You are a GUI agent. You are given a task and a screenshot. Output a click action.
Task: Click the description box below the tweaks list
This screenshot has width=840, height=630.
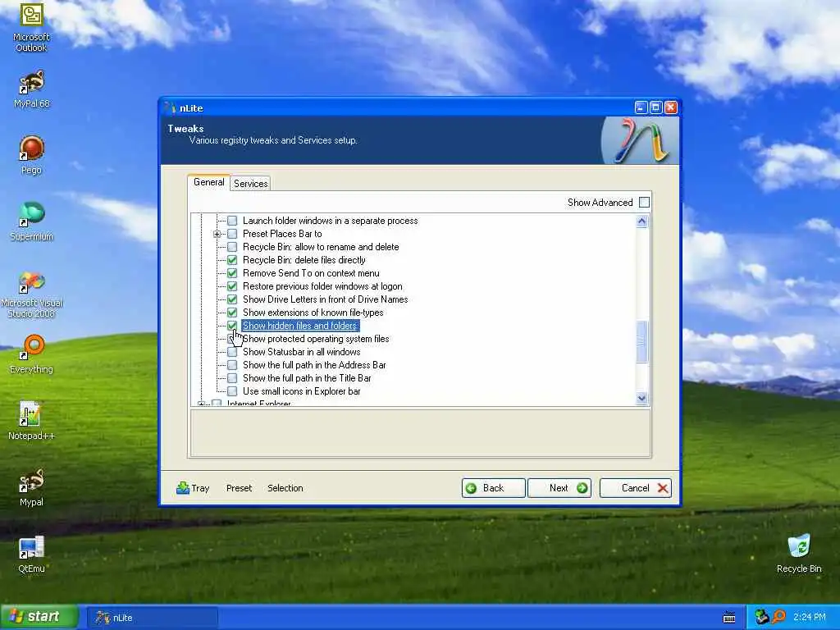click(x=420, y=433)
